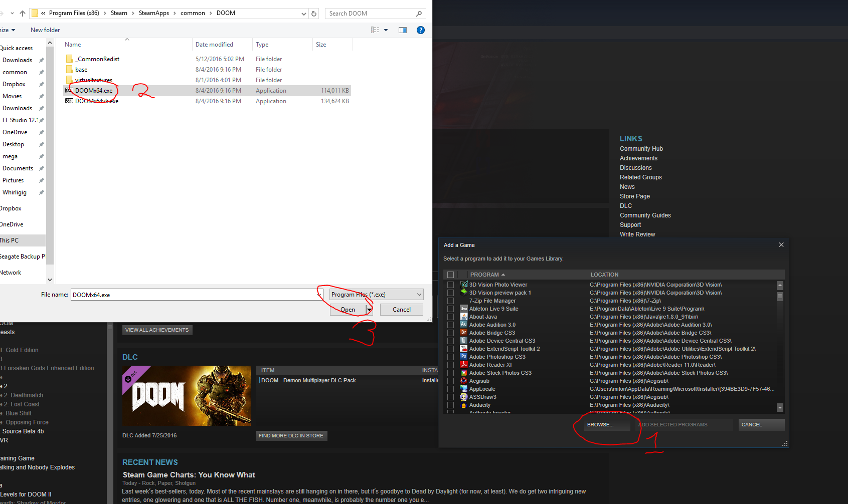Tick the Ableton Live 9 Suite checkbox
The image size is (848, 504).
(450, 309)
